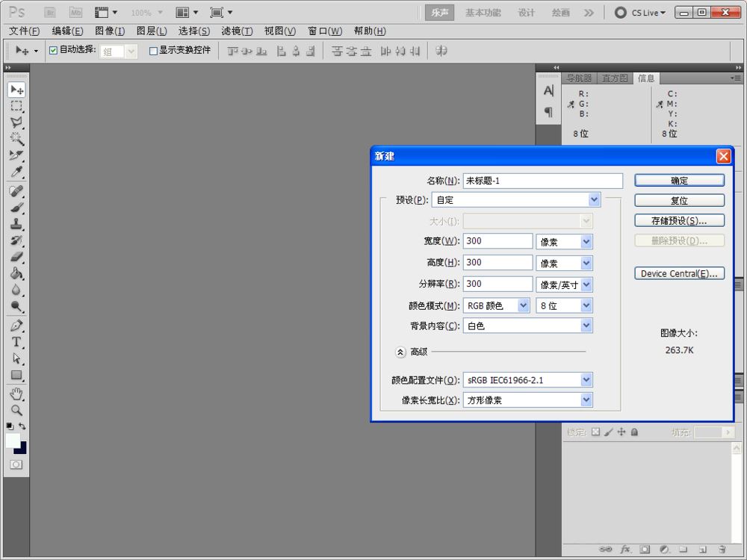The height and width of the screenshot is (560, 747).
Task: Switch to the 直方图 tab
Action: pos(615,78)
